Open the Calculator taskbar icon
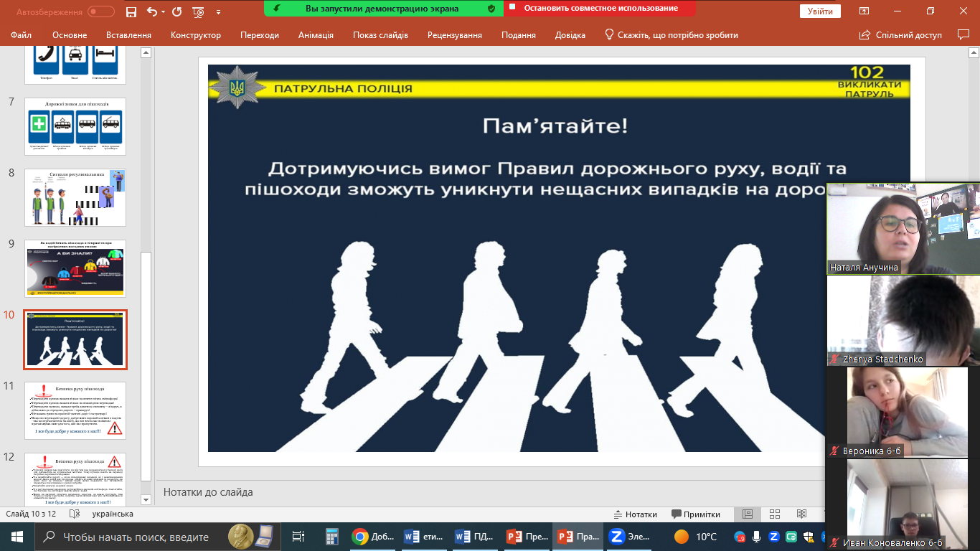Image resolution: width=980 pixels, height=551 pixels. coord(331,537)
